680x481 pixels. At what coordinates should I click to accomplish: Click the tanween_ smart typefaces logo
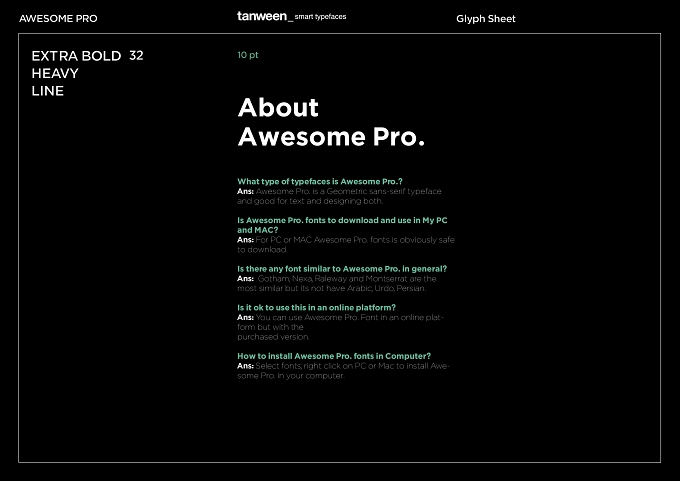tap(291, 16)
